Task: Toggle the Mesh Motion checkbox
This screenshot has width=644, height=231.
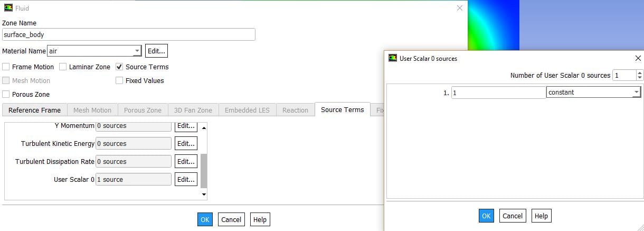Action: (6, 81)
